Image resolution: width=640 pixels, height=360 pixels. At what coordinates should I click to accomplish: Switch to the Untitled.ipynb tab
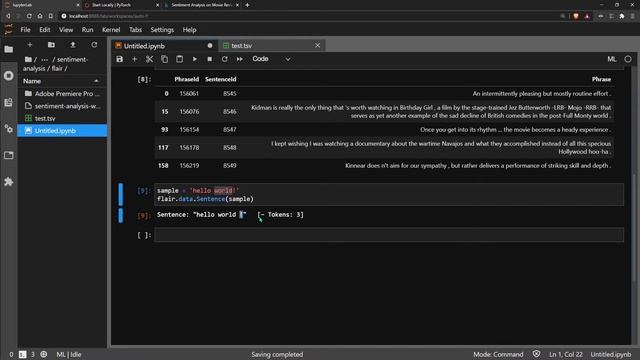(x=164, y=46)
